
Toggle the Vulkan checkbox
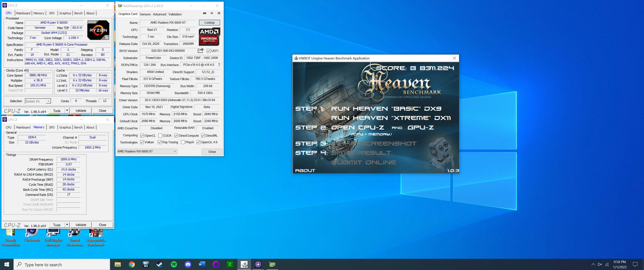coord(142,142)
